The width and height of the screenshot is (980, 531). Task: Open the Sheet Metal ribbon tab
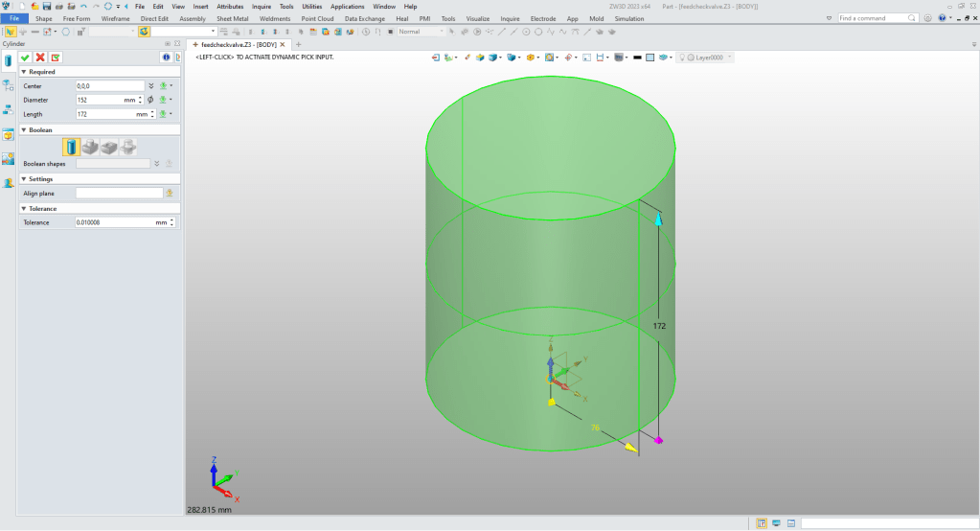(231, 18)
